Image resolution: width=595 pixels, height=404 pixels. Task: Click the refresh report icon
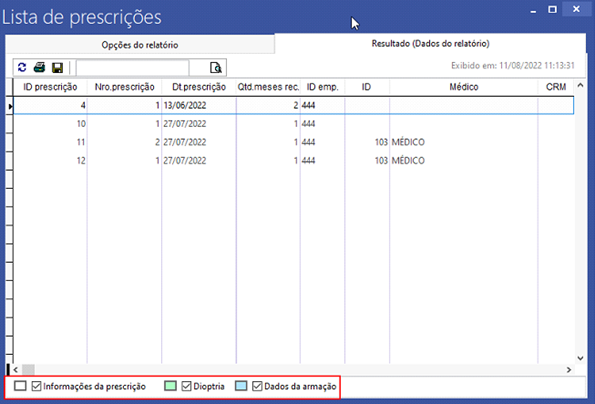pyautogui.click(x=22, y=68)
